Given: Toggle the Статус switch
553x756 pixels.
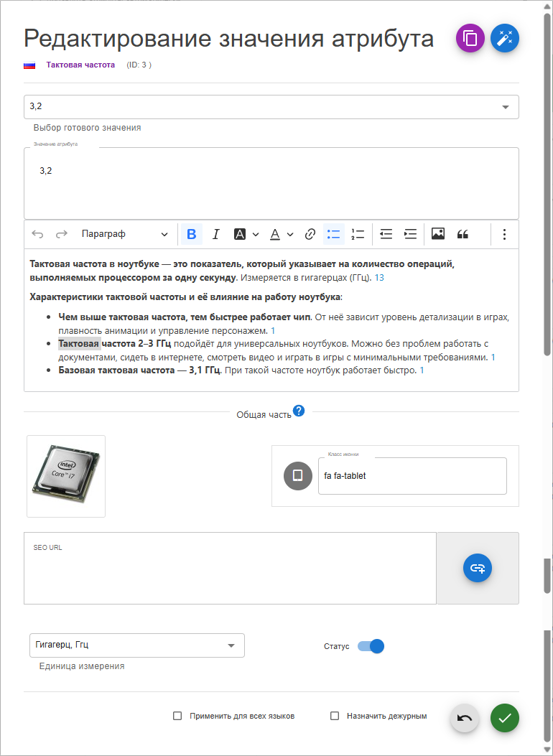Looking at the screenshot, I should (x=371, y=646).
